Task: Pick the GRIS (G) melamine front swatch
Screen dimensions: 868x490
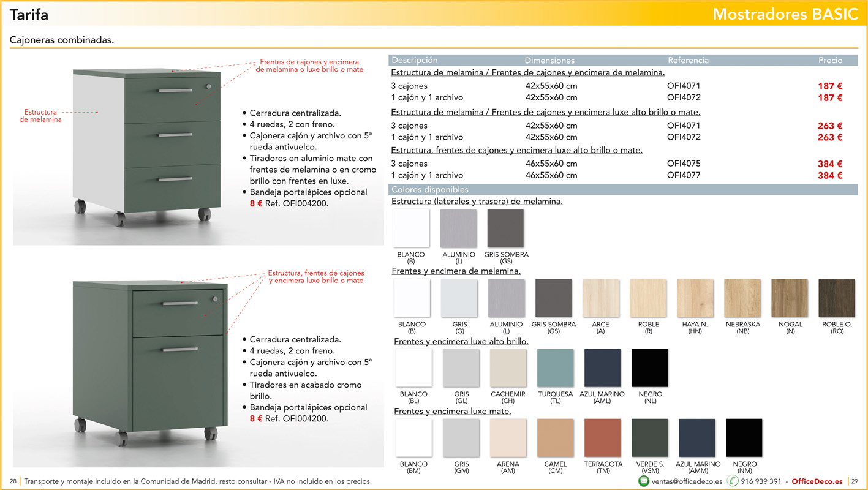Action: pyautogui.click(x=459, y=298)
